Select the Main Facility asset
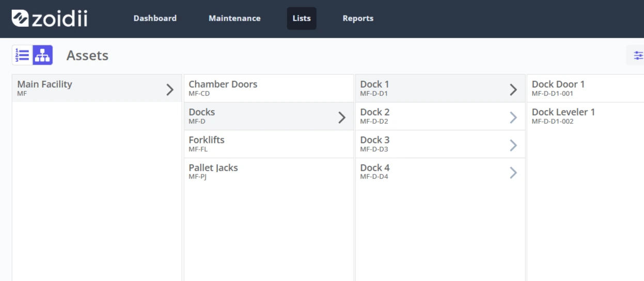644x281 pixels. [x=97, y=88]
